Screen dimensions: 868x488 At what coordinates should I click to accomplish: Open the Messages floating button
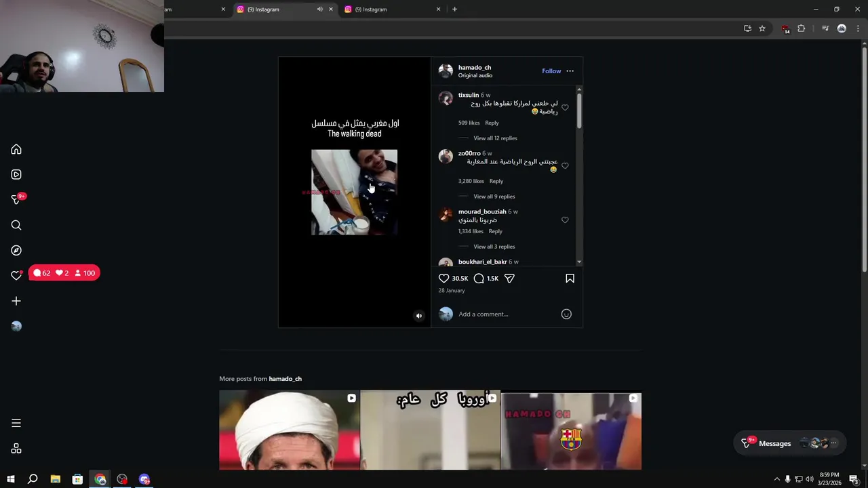pyautogui.click(x=790, y=443)
